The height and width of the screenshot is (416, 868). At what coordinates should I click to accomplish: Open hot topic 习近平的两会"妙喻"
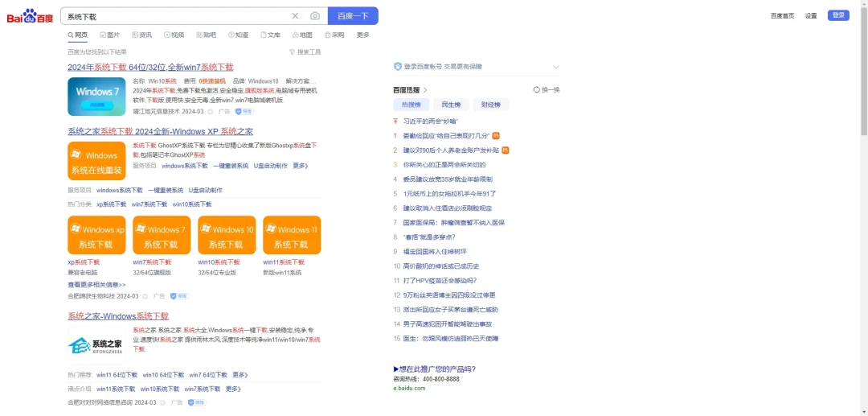[431, 122]
